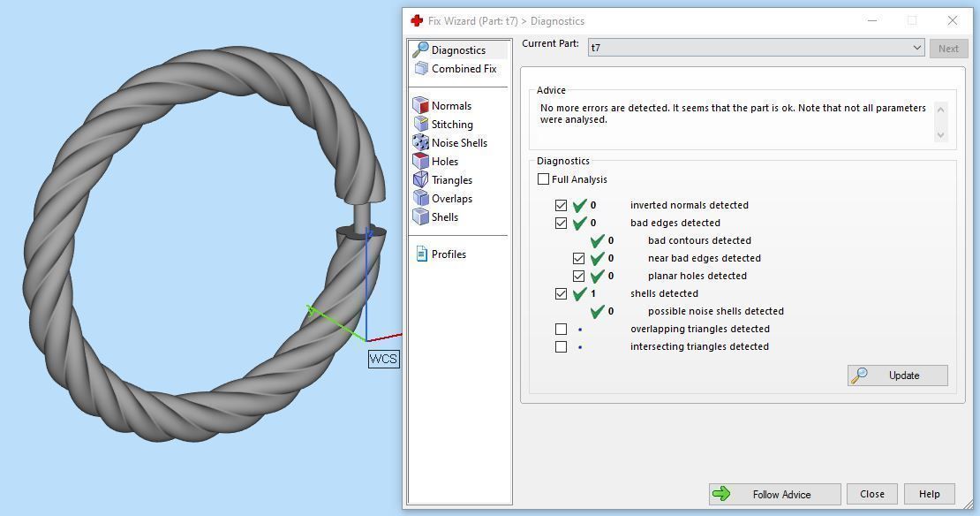Viewport: 980px width, 516px height.
Task: Uncheck planar holes detected checkbox
Action: pos(579,276)
